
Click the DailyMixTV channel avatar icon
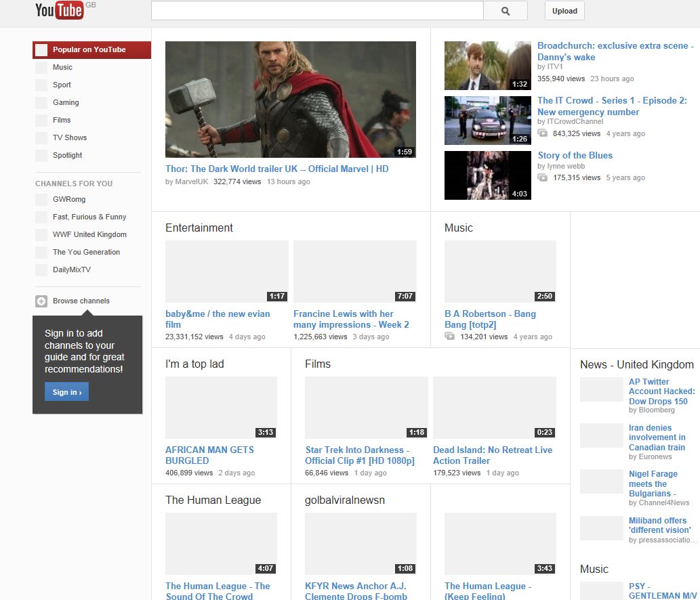click(41, 270)
